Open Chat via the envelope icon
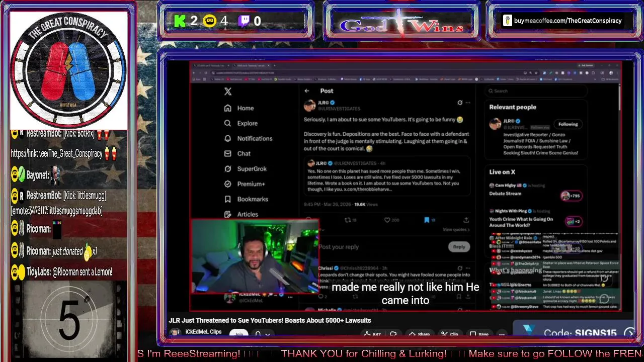 coord(228,153)
